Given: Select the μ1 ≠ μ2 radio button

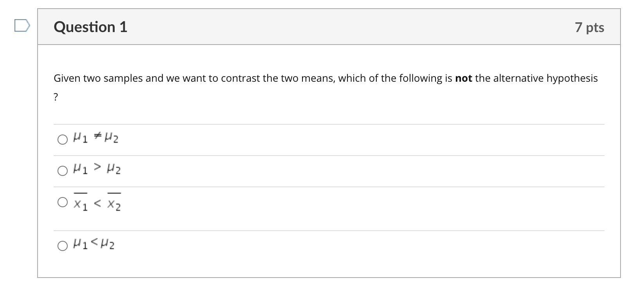Looking at the screenshot, I should [63, 140].
